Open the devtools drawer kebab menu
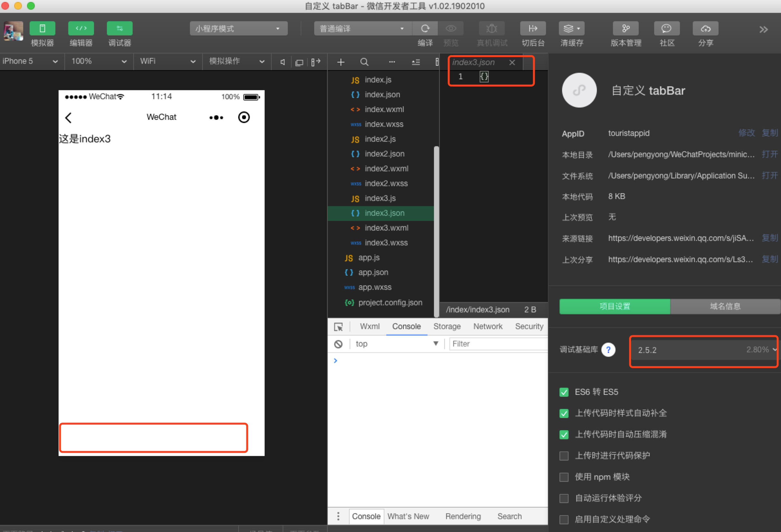 pyautogui.click(x=338, y=516)
